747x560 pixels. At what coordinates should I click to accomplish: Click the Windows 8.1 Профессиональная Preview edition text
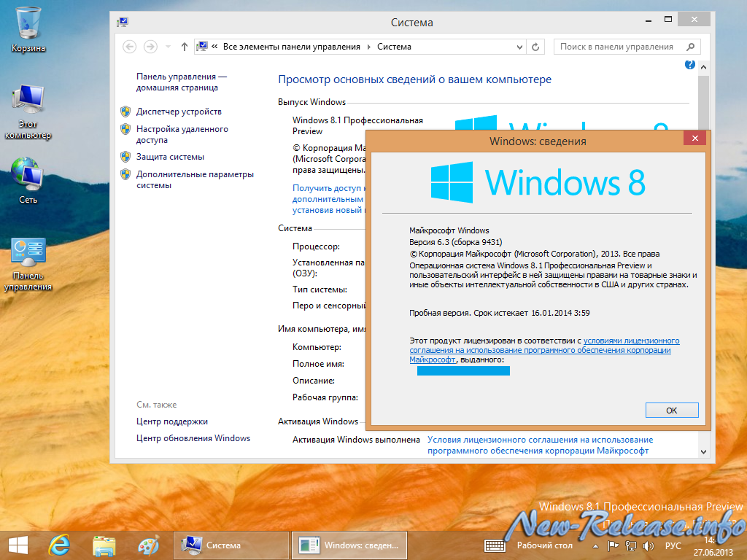coord(357,125)
